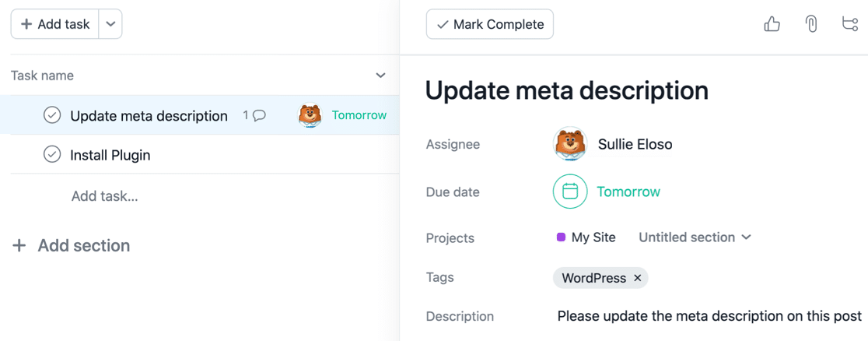Check off the Install Plugin task
The height and width of the screenshot is (341, 868).
pos(52,154)
